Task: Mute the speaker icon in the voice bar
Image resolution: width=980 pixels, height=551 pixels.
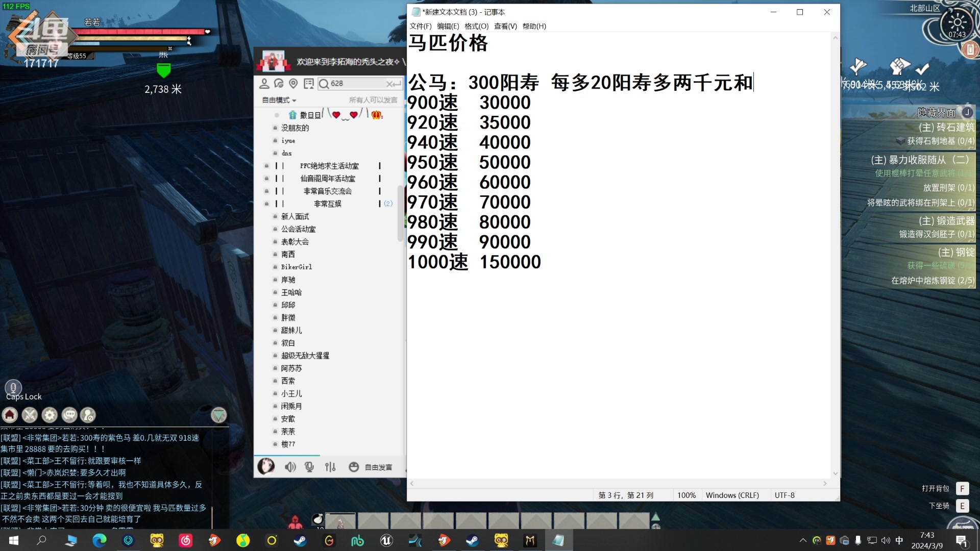Action: [290, 467]
